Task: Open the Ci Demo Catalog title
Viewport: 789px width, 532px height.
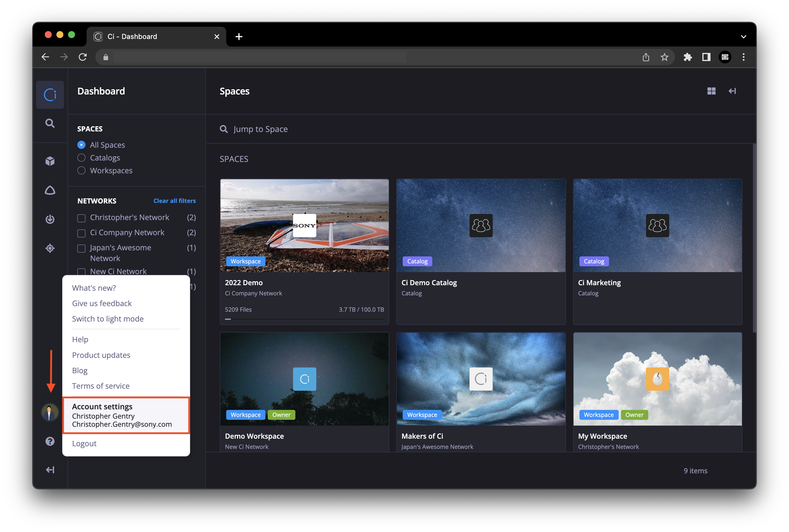Action: click(429, 282)
